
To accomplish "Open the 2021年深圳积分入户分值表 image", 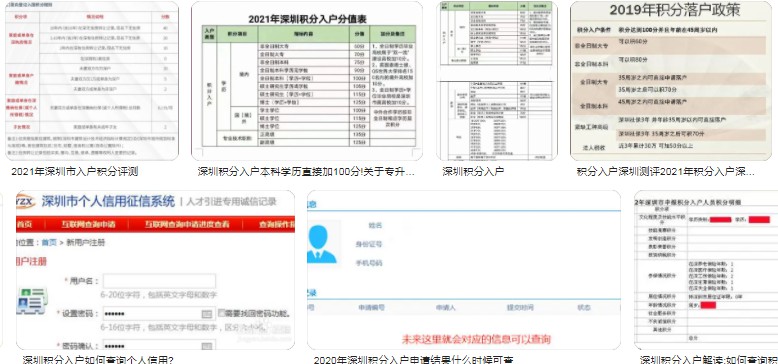I will tap(307, 81).
